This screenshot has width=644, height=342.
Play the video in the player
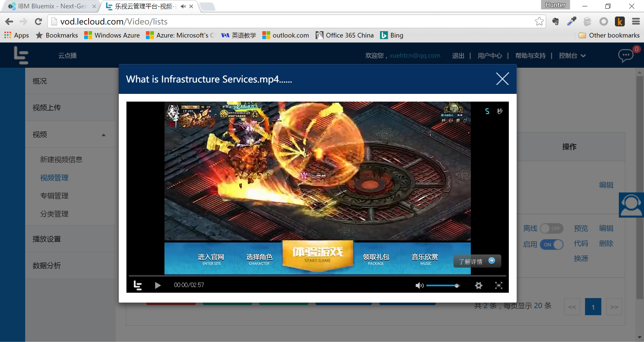[158, 285]
